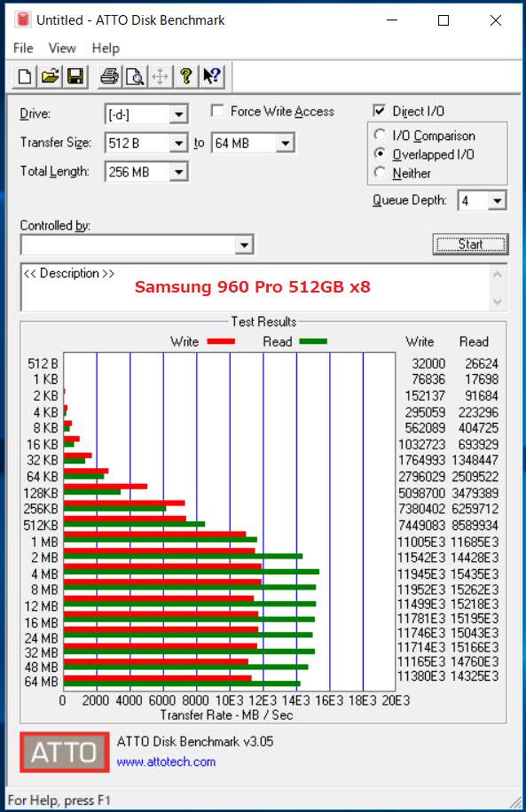Open print preview

(135, 77)
